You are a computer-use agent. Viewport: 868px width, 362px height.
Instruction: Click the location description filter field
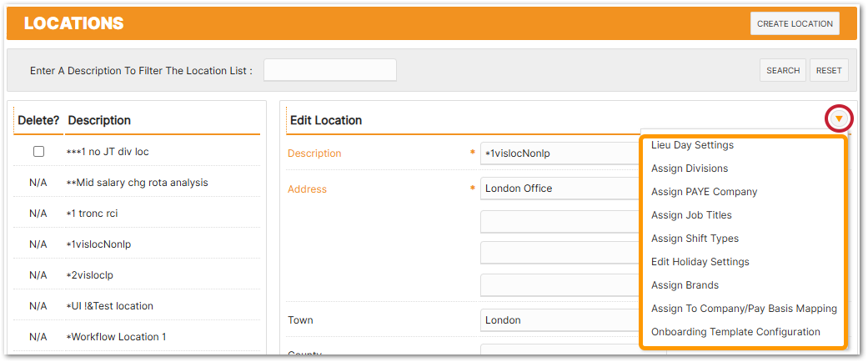click(x=329, y=71)
